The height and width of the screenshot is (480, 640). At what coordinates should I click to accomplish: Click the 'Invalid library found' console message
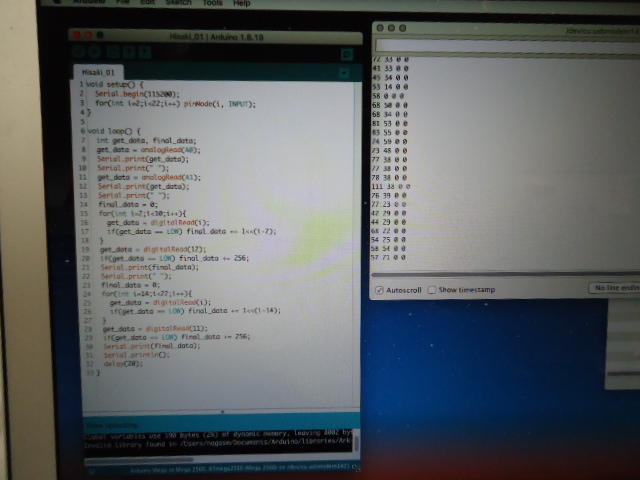(x=218, y=442)
